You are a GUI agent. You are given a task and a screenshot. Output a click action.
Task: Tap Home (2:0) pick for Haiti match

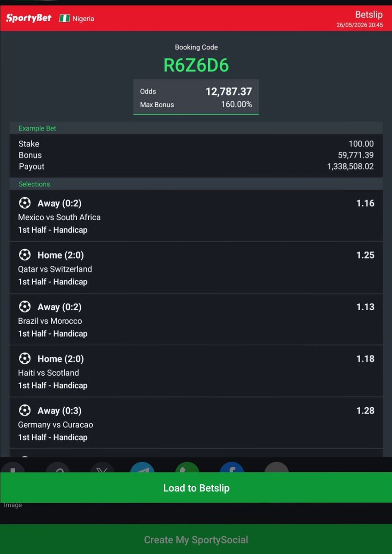tap(60, 359)
